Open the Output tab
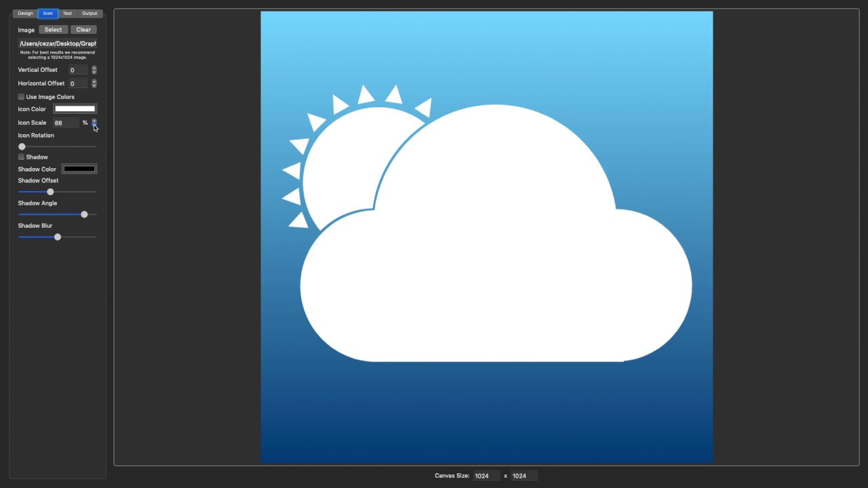868x488 pixels. pos(89,13)
